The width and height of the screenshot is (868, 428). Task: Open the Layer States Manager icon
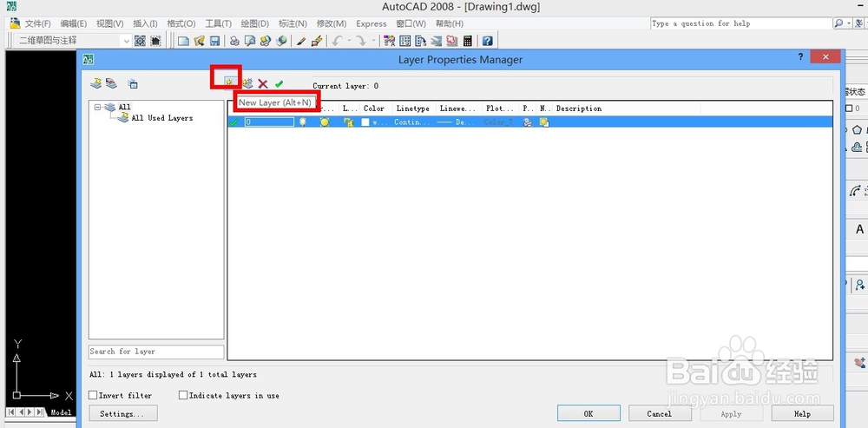point(133,84)
